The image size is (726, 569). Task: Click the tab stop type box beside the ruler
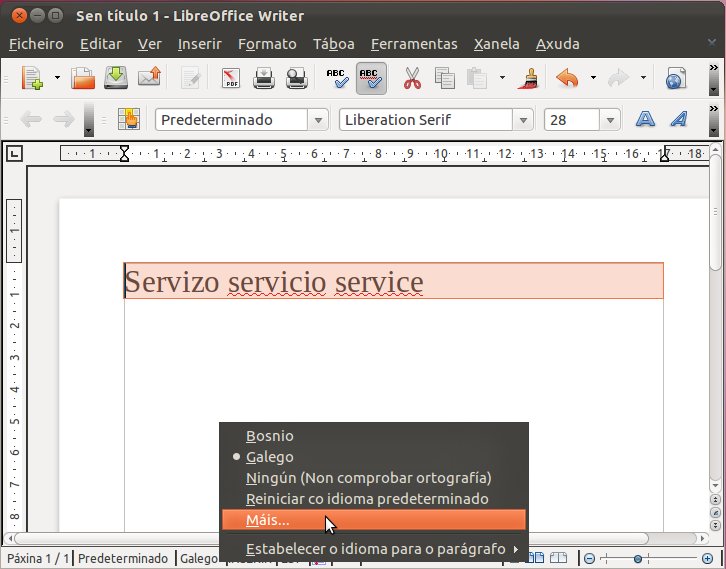14,153
